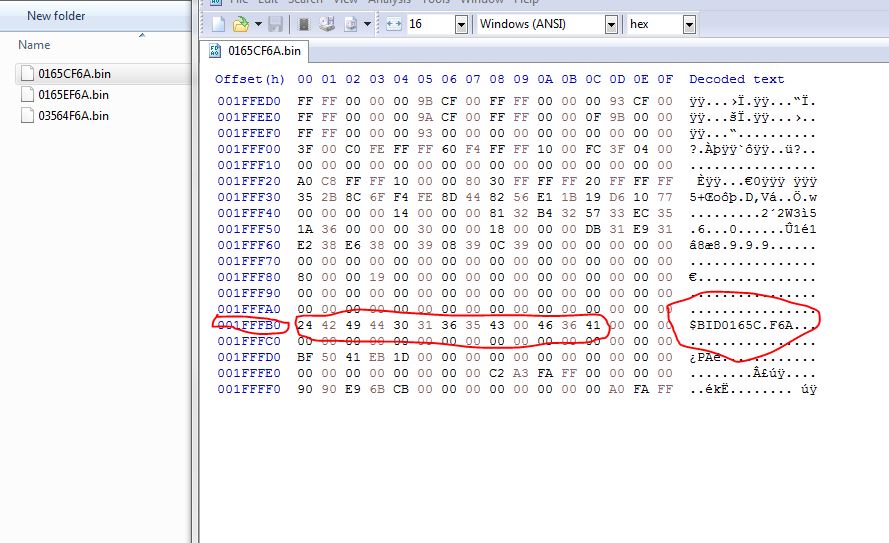
Task: Click the Save floppy disk icon
Action: pyautogui.click(x=276, y=24)
